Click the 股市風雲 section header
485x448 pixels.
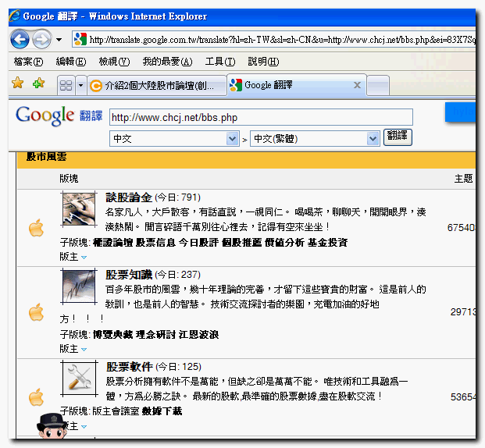(x=46, y=157)
